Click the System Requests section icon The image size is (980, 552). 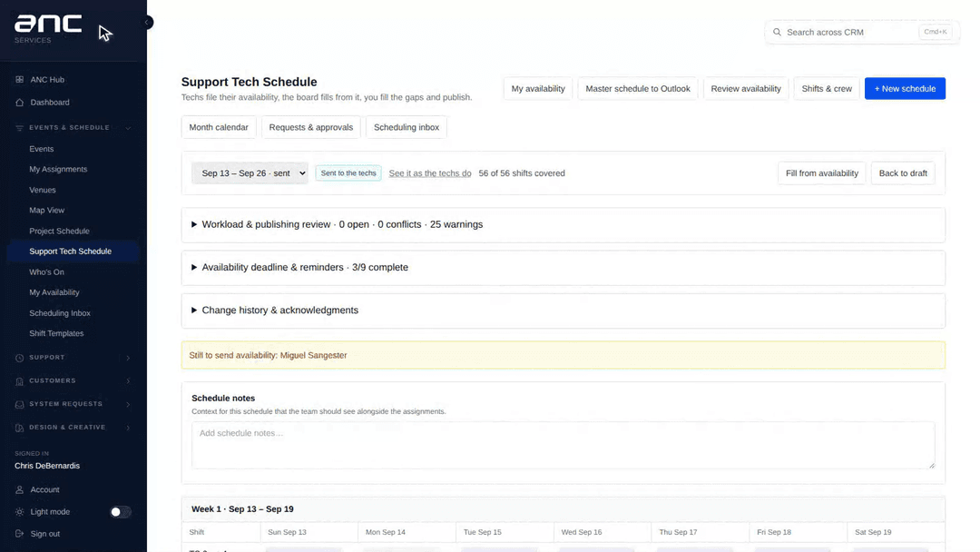[x=19, y=404]
